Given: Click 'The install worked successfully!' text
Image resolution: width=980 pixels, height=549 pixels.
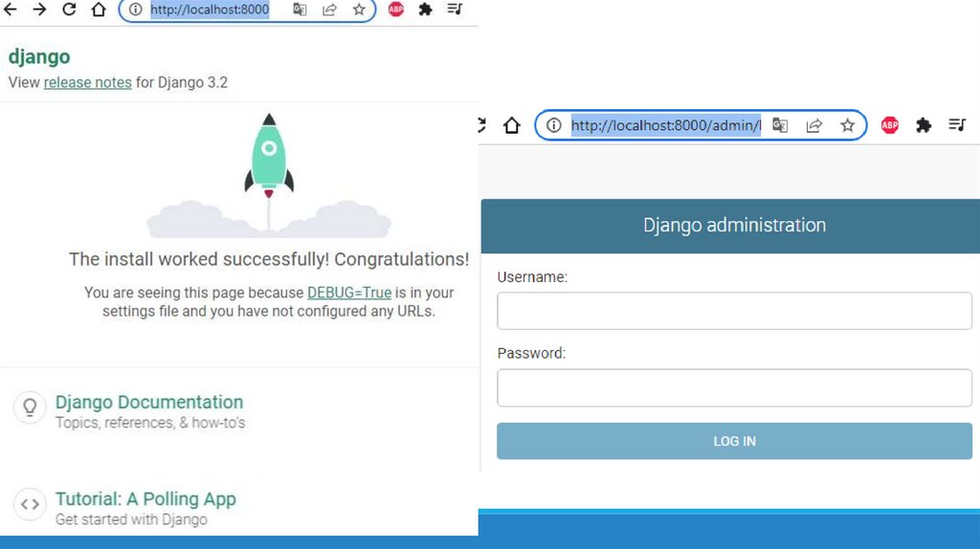Looking at the screenshot, I should tap(199, 259).
